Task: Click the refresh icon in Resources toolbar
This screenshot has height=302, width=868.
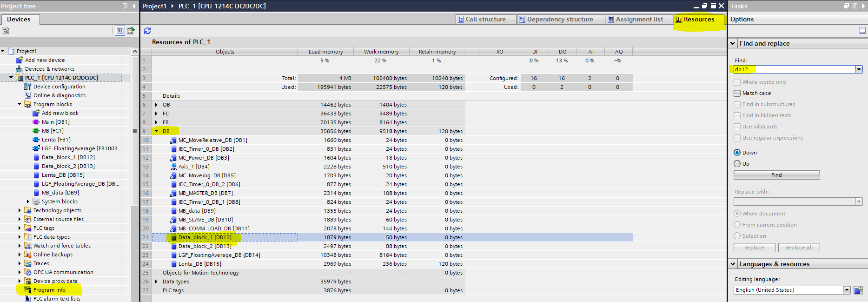Action: point(147,31)
